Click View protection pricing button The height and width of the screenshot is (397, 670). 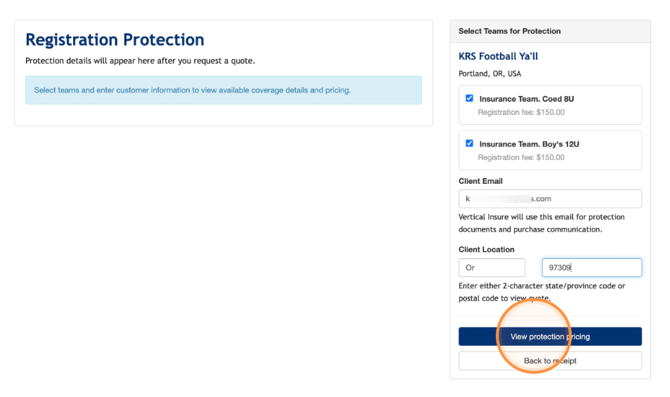(x=550, y=336)
